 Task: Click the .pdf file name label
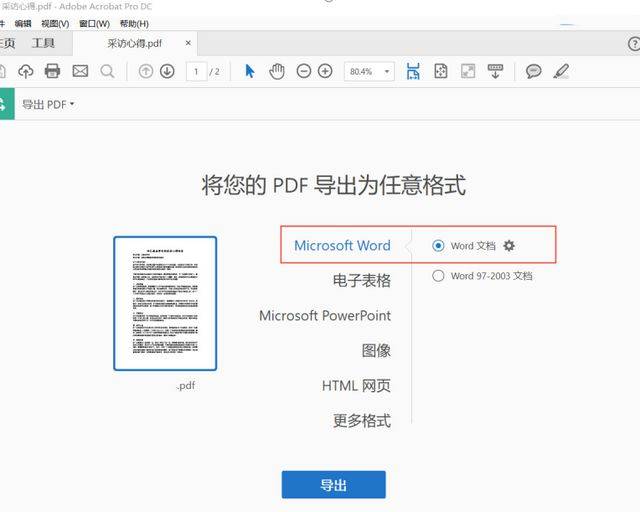(186, 386)
